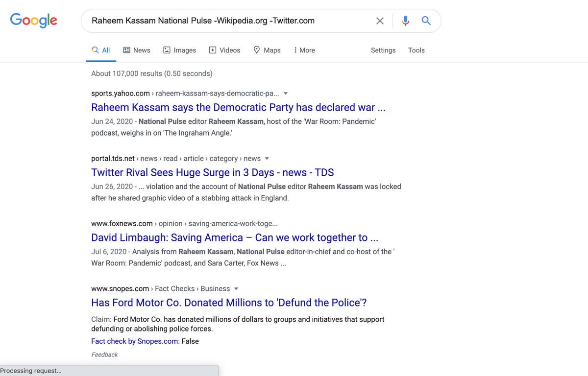Click the portal.tds.net breadcrumb URL
The width and height of the screenshot is (588, 376).
point(176,159)
